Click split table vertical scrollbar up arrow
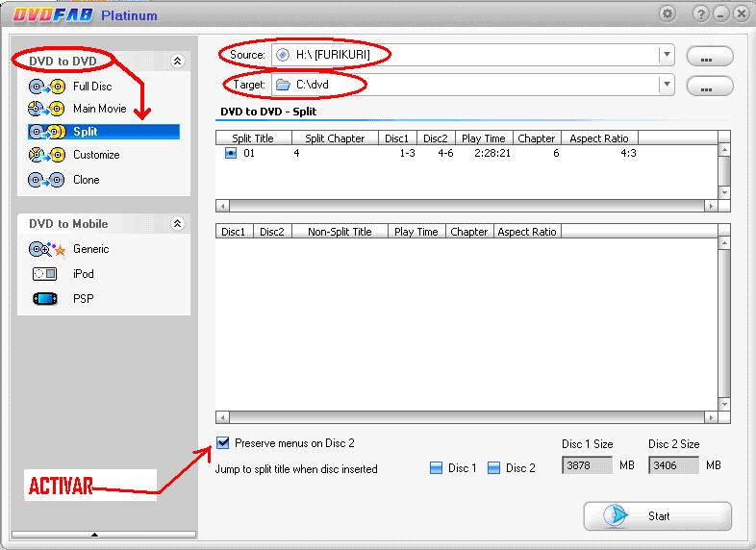The height and width of the screenshot is (550, 756). (x=724, y=150)
